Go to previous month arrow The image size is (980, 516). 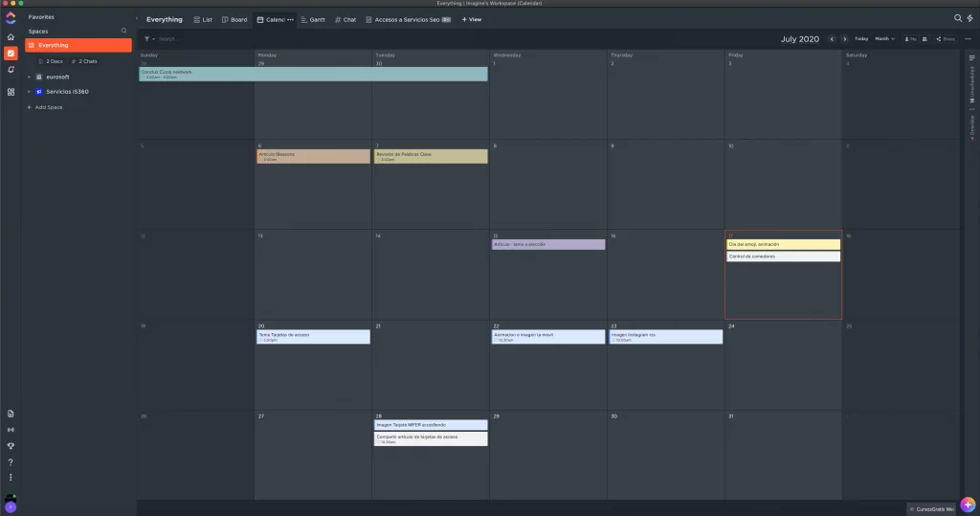832,39
